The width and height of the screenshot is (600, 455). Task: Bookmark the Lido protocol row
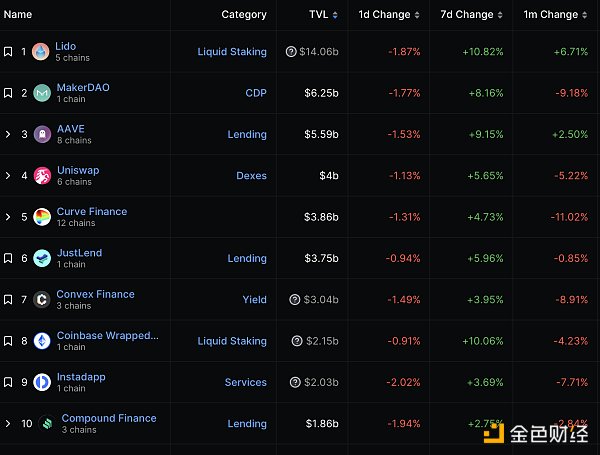click(x=8, y=52)
